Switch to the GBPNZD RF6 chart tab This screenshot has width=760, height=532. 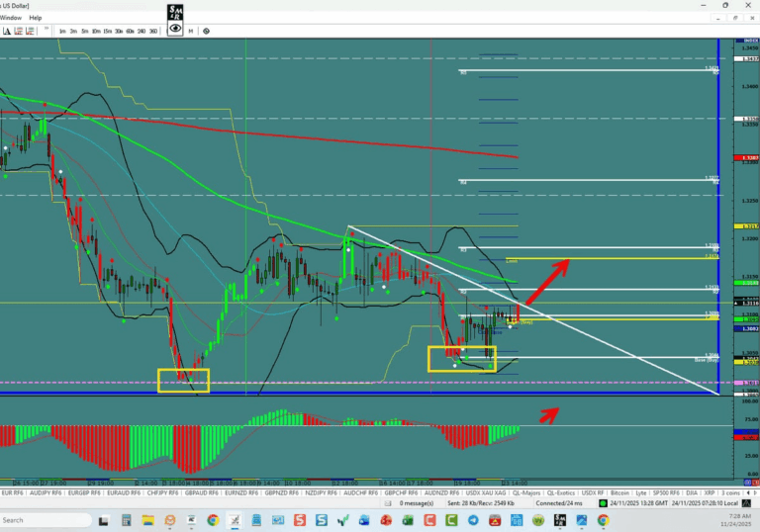(x=282, y=492)
